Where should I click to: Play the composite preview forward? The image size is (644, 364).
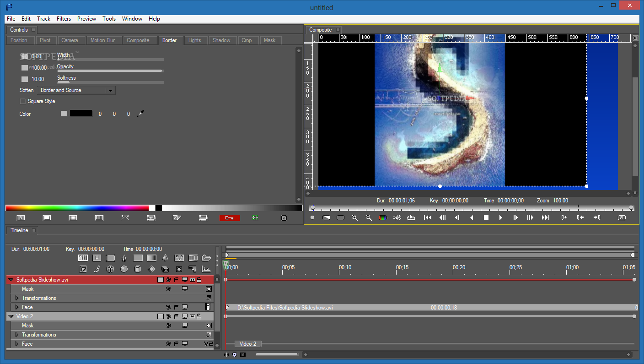501,218
